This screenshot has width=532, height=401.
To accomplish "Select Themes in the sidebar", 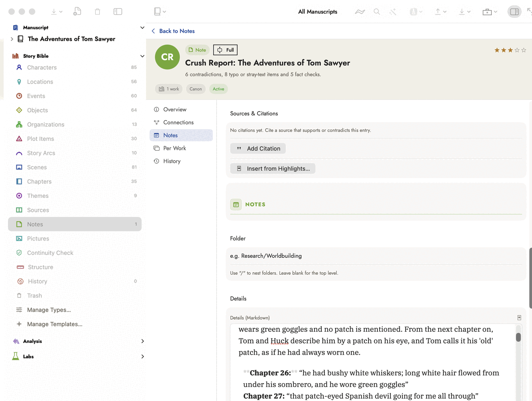I will point(74,196).
